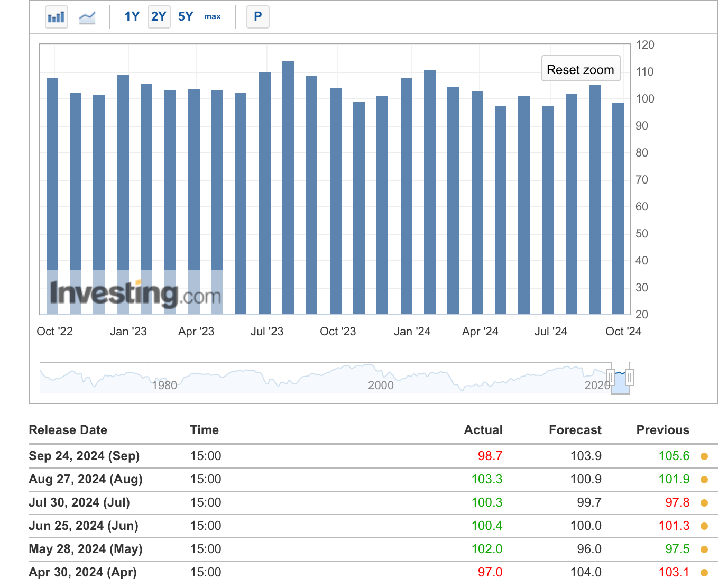
Task: Switch to the area line chart icon
Action: (x=87, y=17)
